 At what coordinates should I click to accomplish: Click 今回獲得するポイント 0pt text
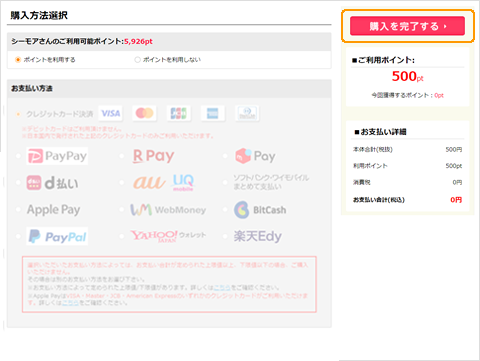[x=407, y=95]
